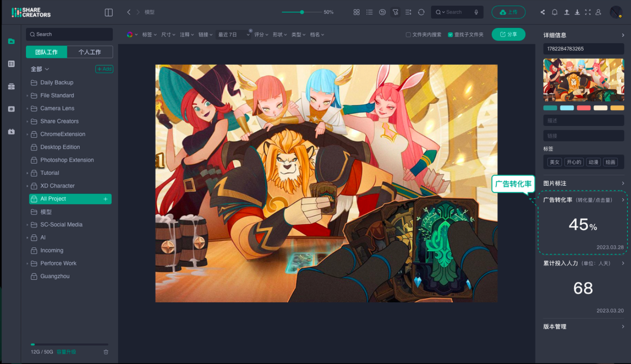631x364 pixels.
Task: Click the 描述 description field
Action: (x=584, y=121)
